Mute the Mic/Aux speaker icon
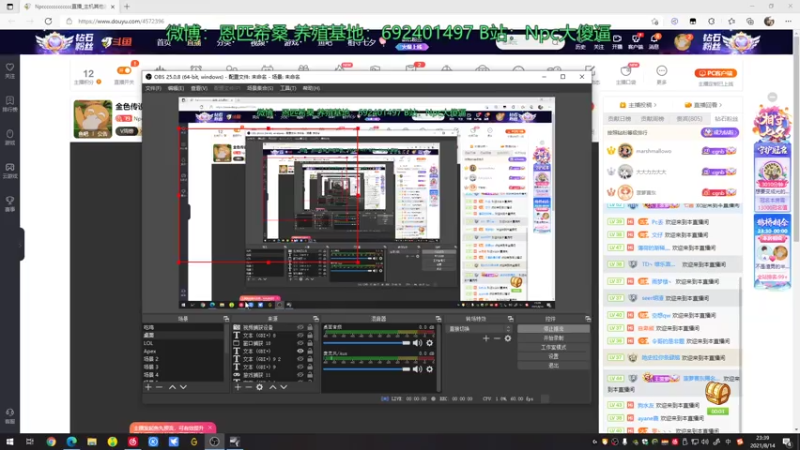 click(417, 369)
